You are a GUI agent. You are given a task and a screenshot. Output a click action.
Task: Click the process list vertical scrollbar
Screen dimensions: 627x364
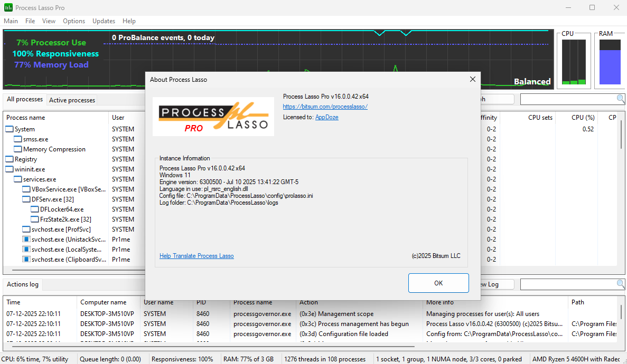pos(621,135)
